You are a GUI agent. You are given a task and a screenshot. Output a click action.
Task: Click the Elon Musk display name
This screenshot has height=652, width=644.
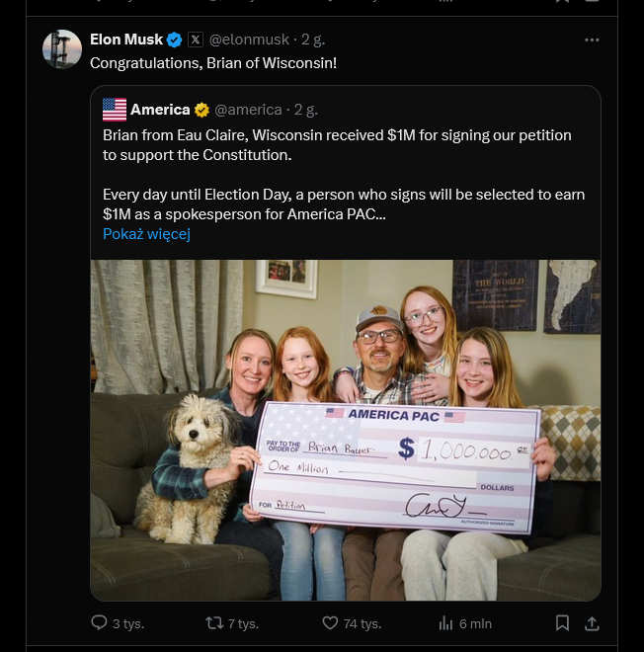click(126, 40)
